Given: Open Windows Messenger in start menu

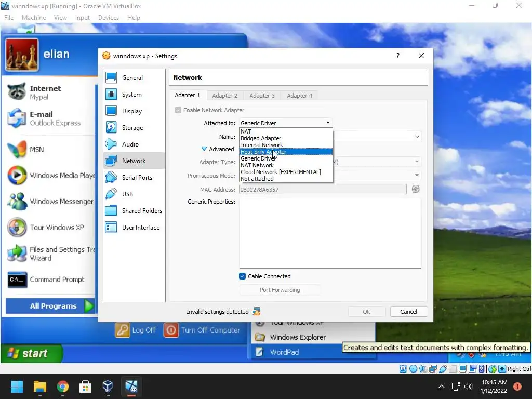Looking at the screenshot, I should tap(50, 201).
